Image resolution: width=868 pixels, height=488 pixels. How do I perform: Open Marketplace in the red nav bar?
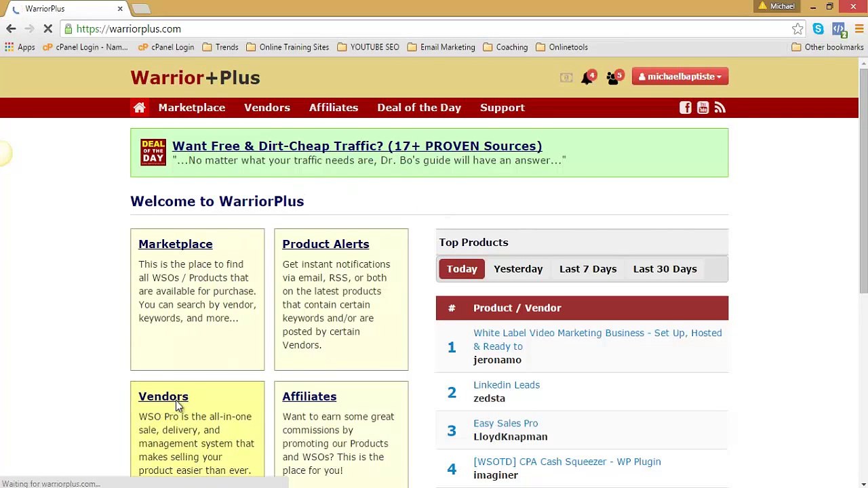(192, 108)
